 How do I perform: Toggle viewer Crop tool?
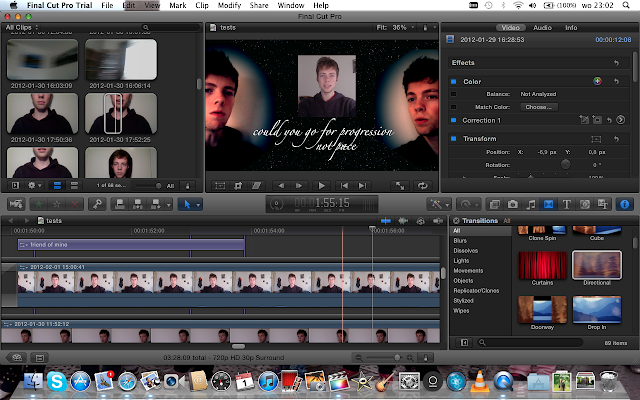[x=238, y=186]
